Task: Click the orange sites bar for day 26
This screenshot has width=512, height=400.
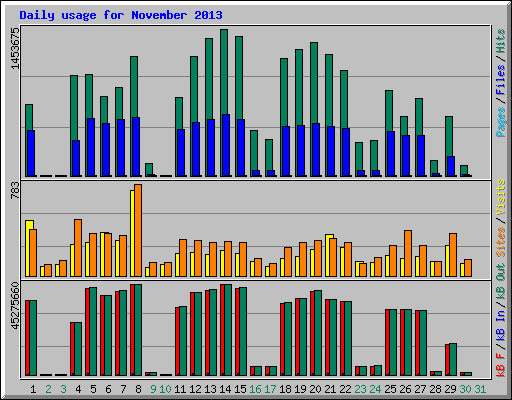Action: 408,253
